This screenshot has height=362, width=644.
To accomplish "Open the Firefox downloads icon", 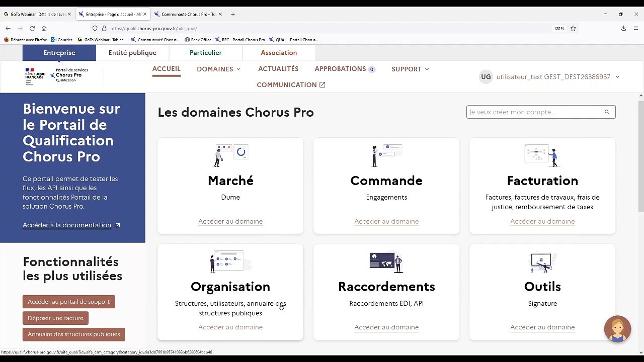I will click(x=623, y=29).
